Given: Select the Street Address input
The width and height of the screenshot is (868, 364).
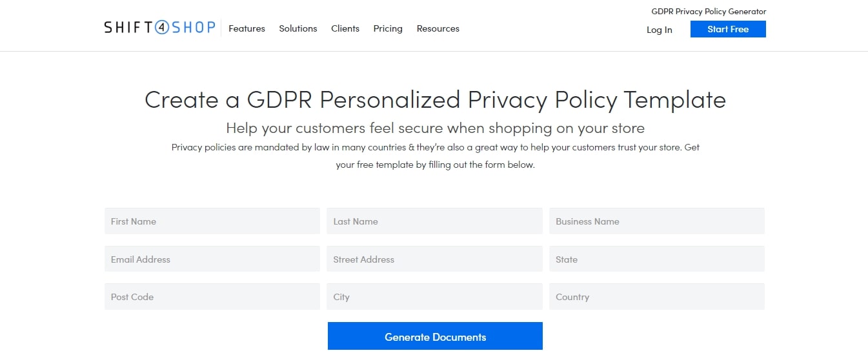Looking at the screenshot, I should tap(434, 259).
